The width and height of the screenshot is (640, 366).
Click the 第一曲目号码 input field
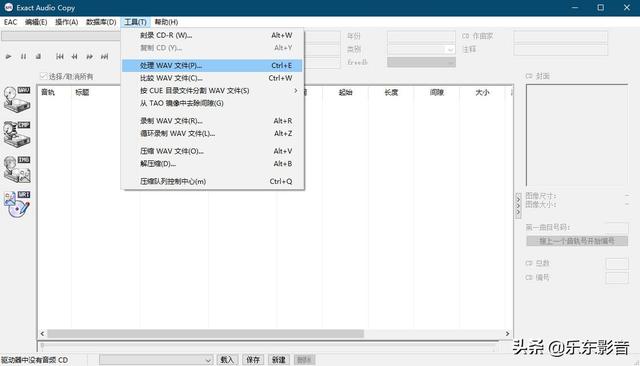pyautogui.click(x=617, y=227)
